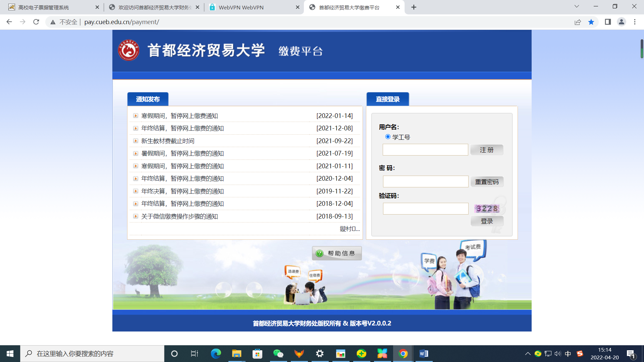Open Chrome's three-dot menu
This screenshot has width=644, height=362.
tap(635, 22)
